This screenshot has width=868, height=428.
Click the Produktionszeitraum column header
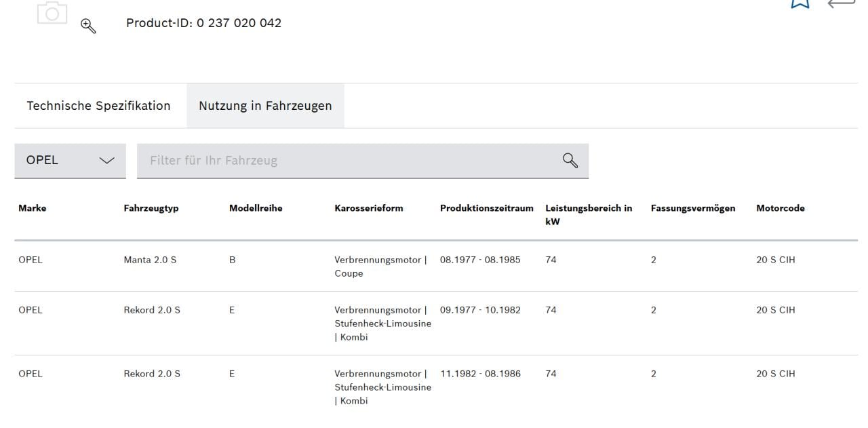[x=486, y=208]
